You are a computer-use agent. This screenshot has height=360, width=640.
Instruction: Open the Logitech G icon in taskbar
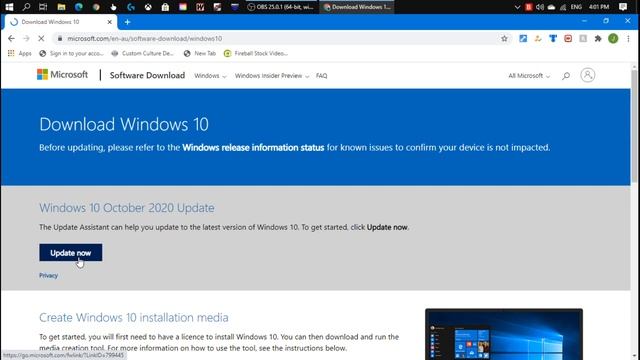tap(131, 7)
